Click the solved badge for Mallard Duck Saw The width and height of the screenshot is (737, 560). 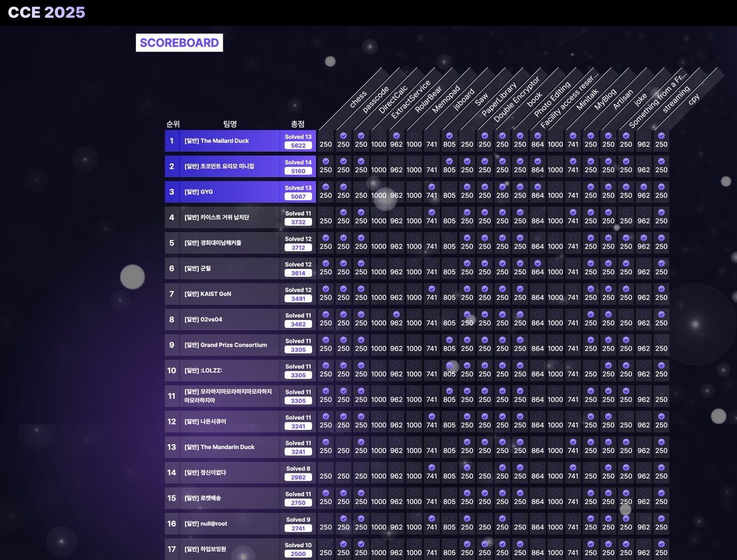pos(450,136)
